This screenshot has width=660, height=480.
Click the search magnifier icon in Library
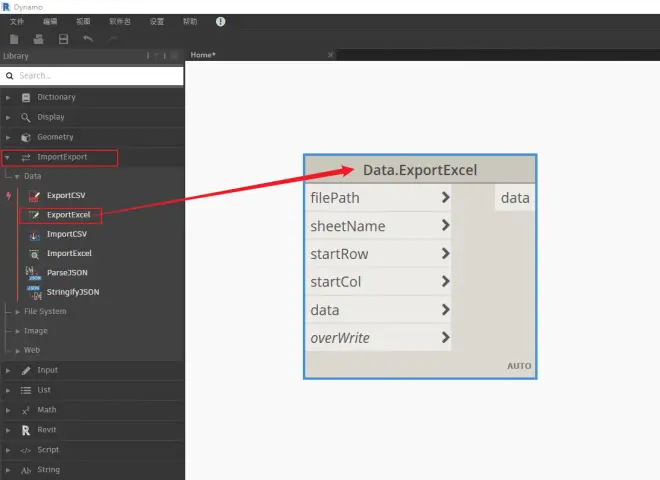[x=10, y=76]
